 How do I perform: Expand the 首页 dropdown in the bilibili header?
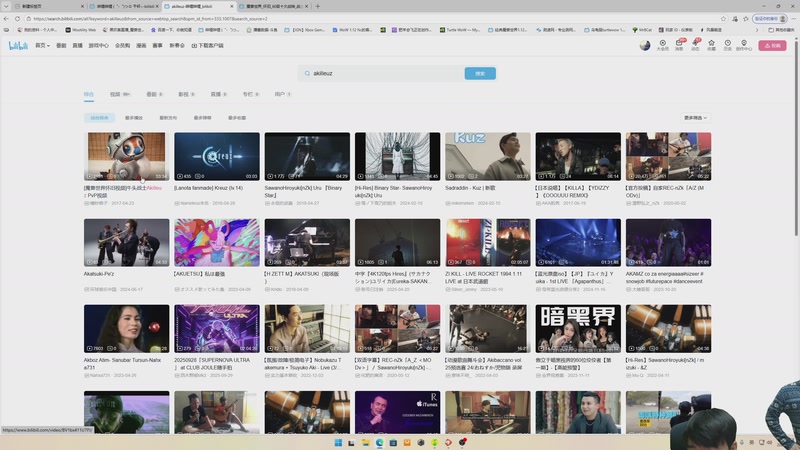[42, 45]
